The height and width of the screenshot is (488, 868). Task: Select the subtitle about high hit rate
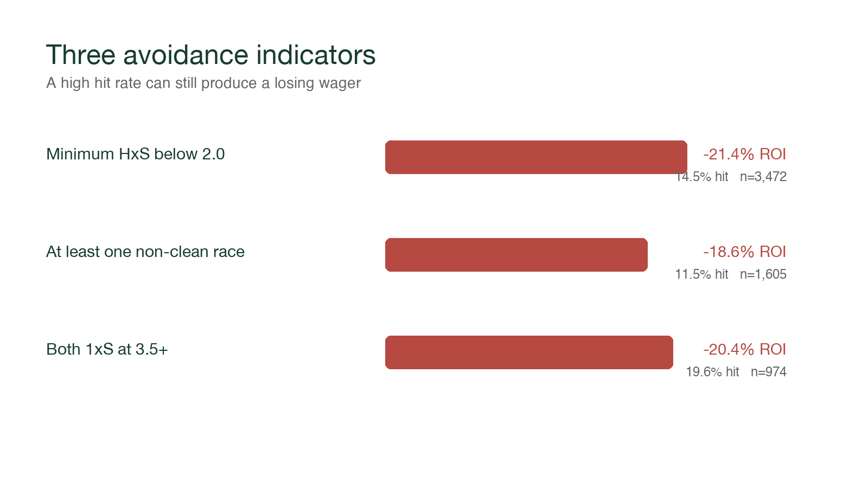pos(203,83)
